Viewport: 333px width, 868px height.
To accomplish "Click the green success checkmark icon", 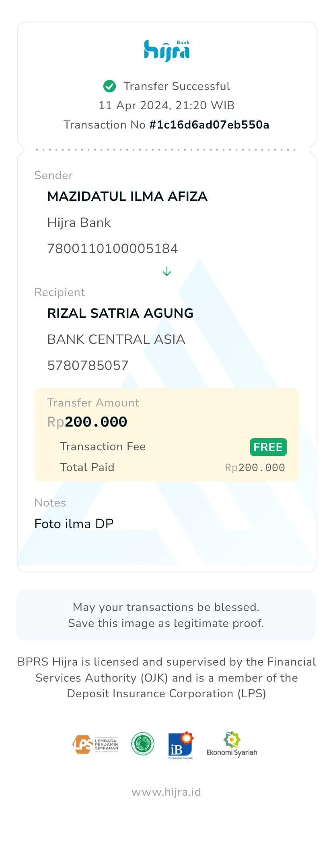I will coord(109,86).
